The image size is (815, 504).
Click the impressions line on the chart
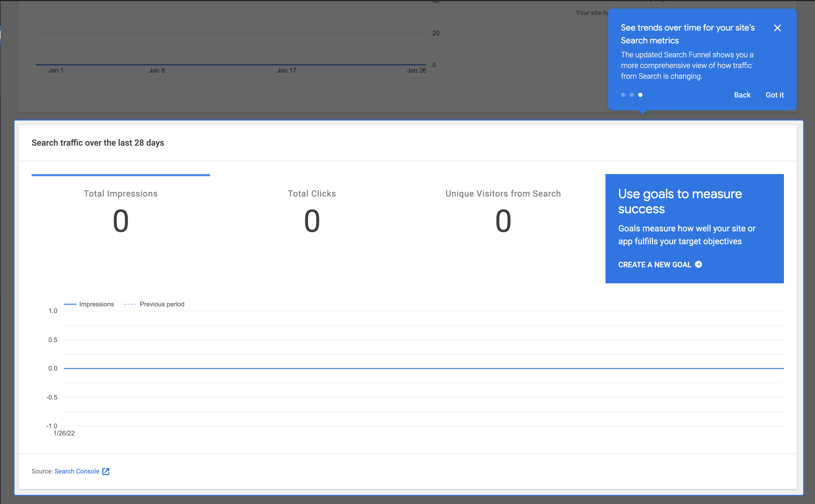point(424,368)
